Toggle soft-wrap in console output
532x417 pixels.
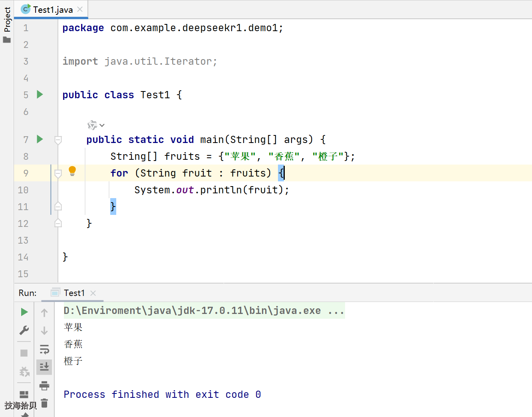tap(44, 349)
